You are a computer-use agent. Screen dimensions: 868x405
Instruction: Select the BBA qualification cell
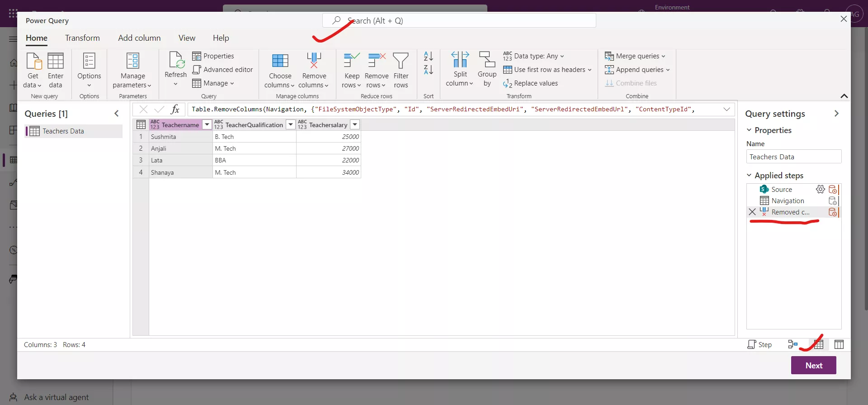point(255,160)
